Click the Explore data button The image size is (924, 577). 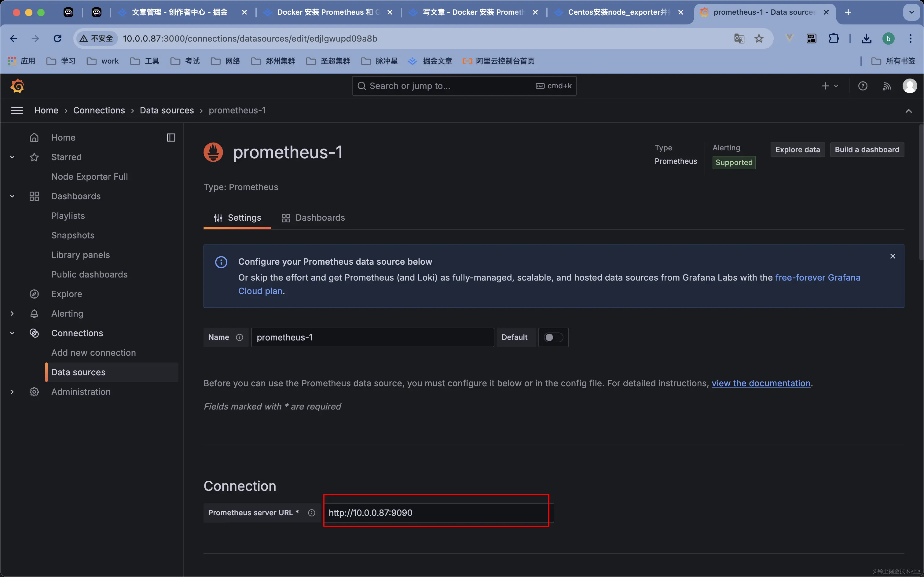click(x=797, y=149)
